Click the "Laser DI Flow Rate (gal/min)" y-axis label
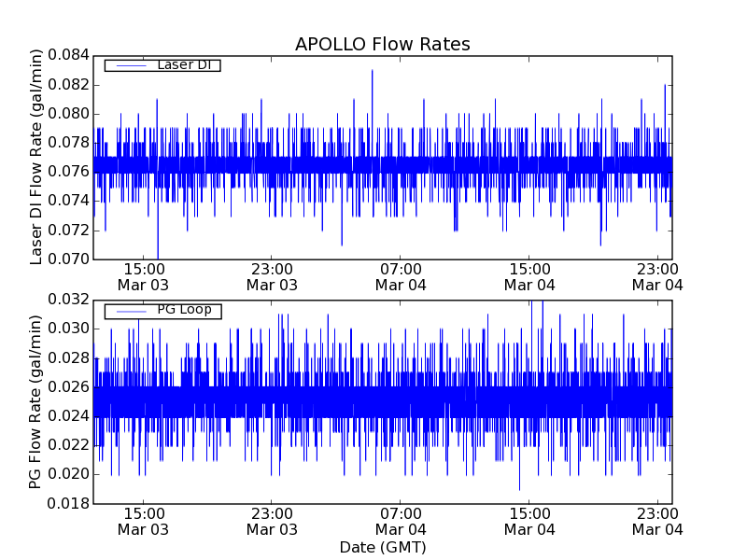 (36, 157)
